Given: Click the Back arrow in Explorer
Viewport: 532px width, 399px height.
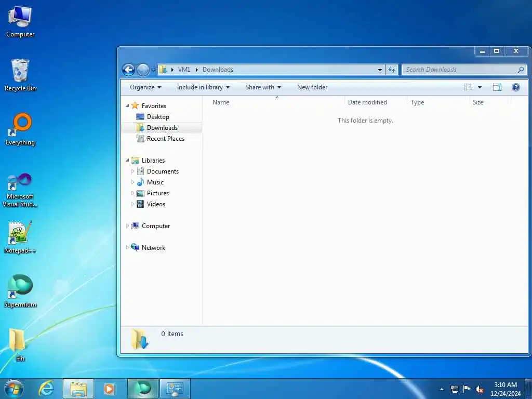Looking at the screenshot, I should [129, 70].
